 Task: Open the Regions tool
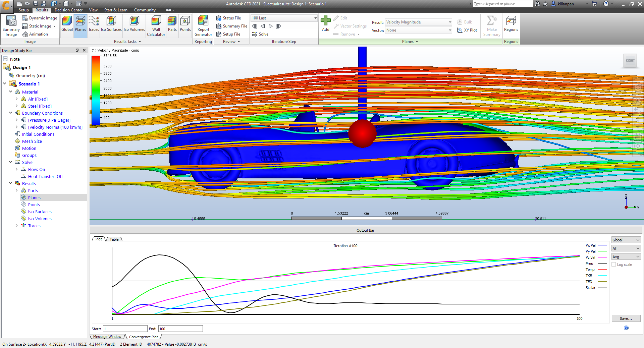(x=511, y=24)
